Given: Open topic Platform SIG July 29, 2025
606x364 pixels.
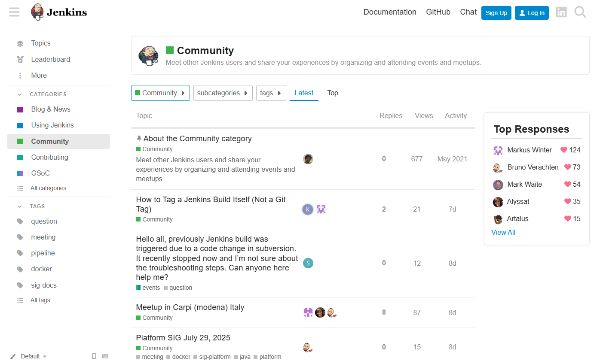Looking at the screenshot, I should coord(183,338).
